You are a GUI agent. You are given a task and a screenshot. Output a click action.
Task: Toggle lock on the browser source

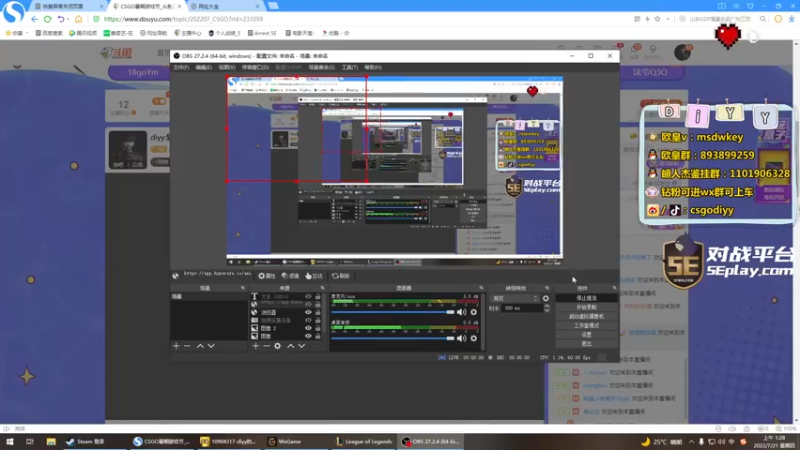tap(318, 312)
